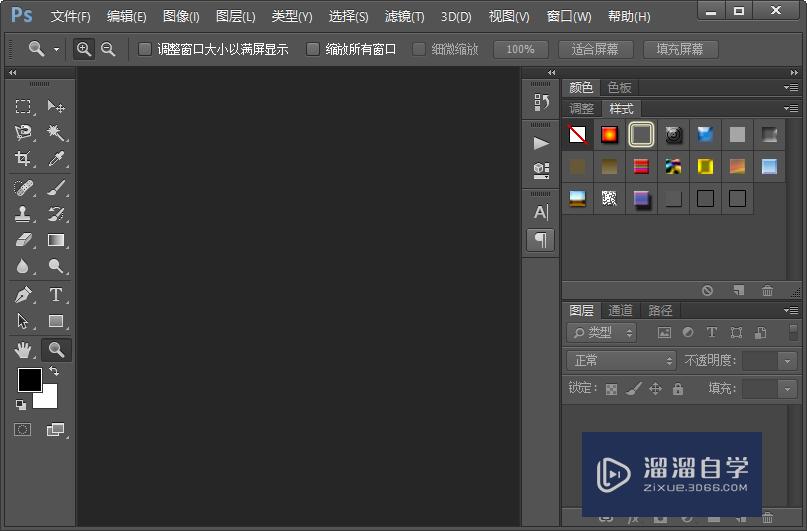Click the background color swatch
807x531 pixels.
click(48, 398)
